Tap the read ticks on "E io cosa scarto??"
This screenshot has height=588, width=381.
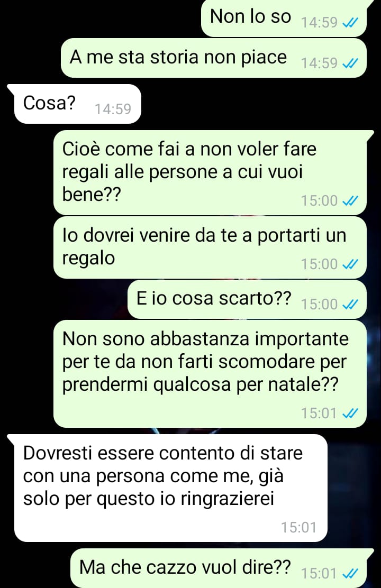(350, 305)
